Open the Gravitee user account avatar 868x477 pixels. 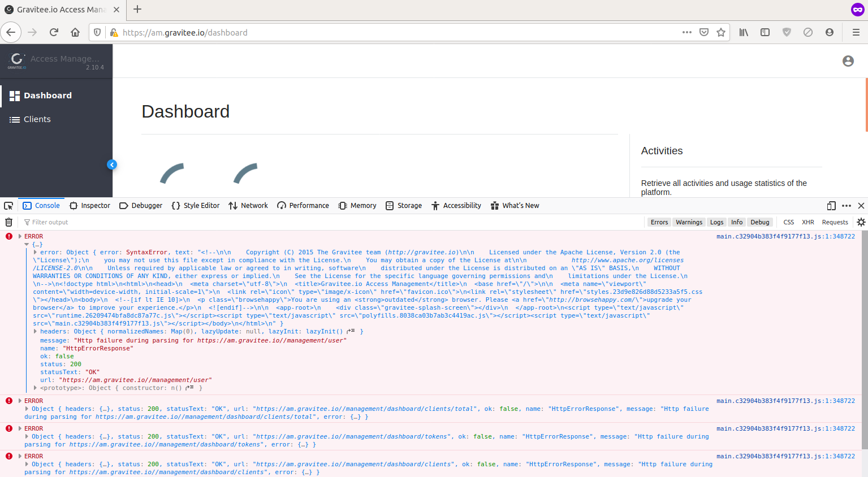point(848,62)
